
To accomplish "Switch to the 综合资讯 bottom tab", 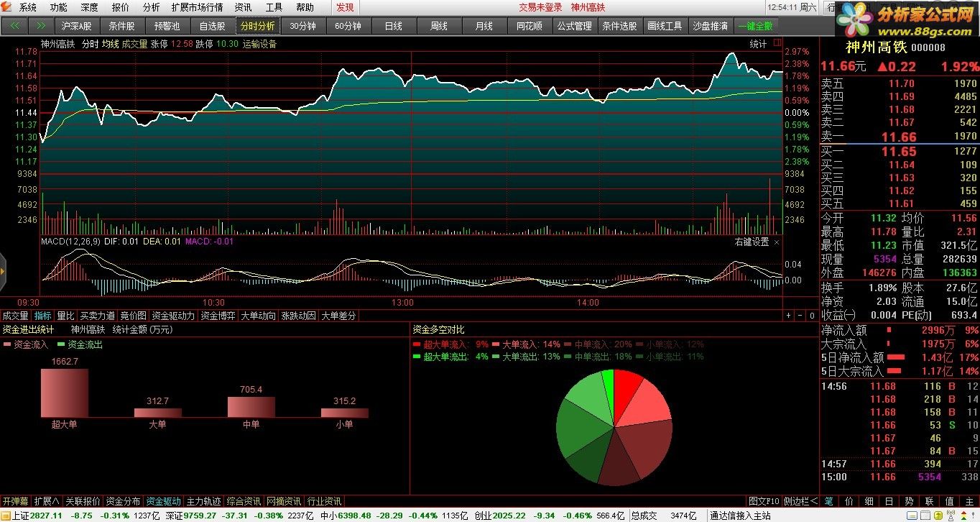I will coord(244,501).
